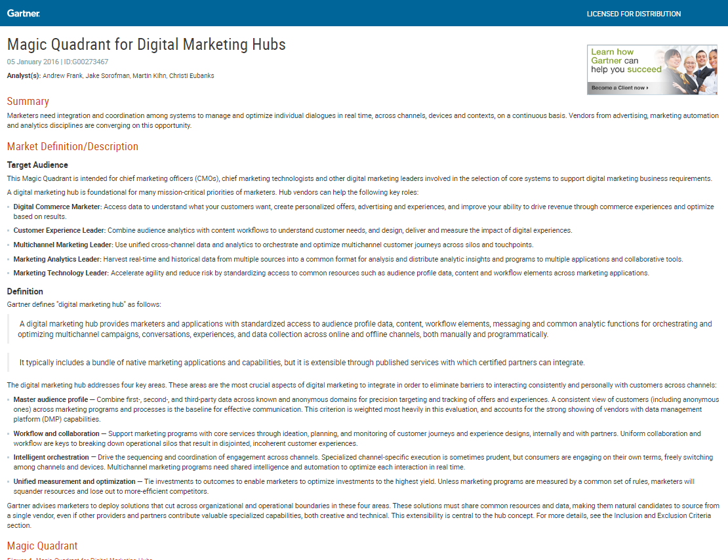Click the 'Market Definition/Description' heading

pyautogui.click(x=72, y=147)
